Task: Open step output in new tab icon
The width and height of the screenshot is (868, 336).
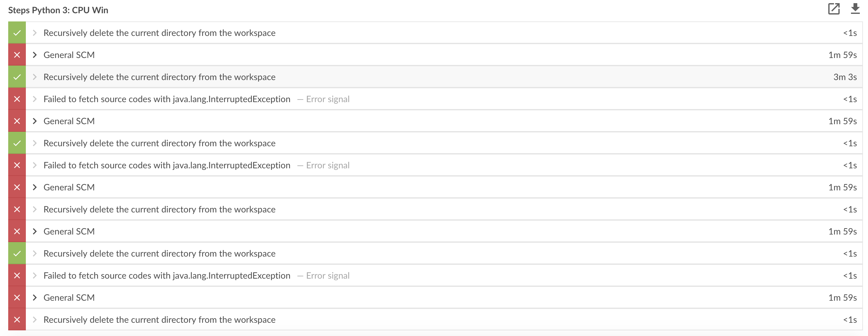Action: [x=835, y=9]
